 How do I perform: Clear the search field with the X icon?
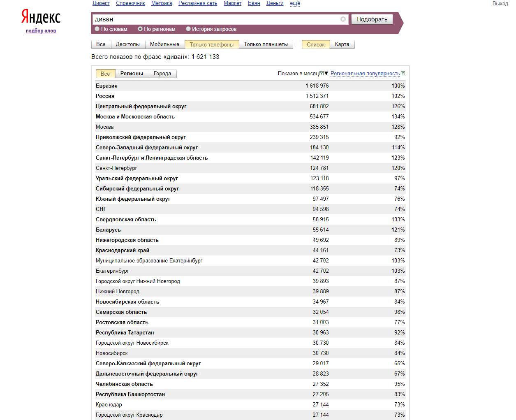tap(343, 19)
